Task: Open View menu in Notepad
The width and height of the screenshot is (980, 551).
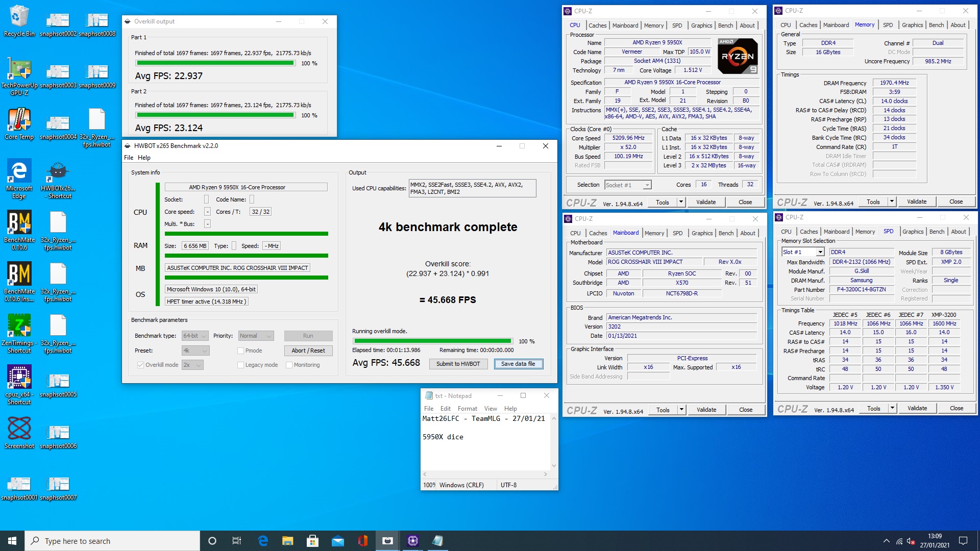Action: pos(491,409)
